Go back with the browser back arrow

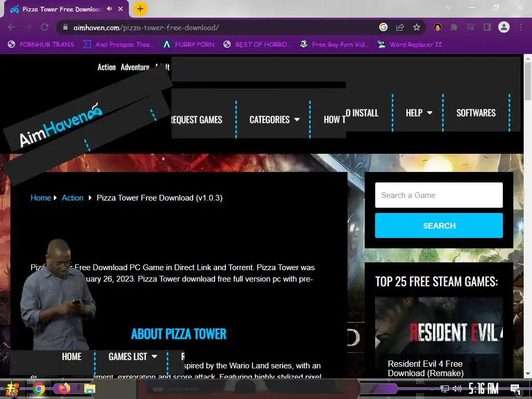(11, 27)
